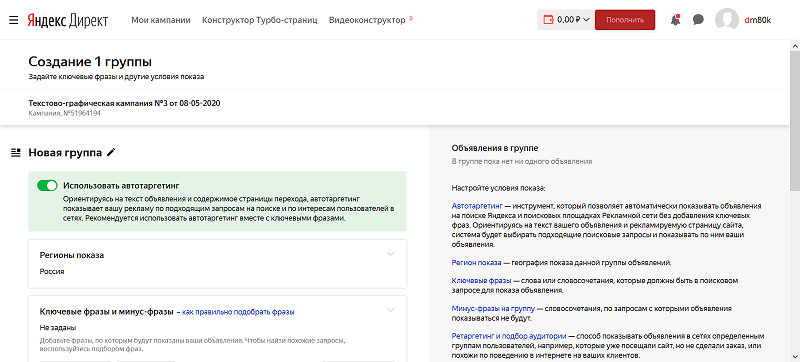Edit group name with pencil icon

(x=111, y=152)
